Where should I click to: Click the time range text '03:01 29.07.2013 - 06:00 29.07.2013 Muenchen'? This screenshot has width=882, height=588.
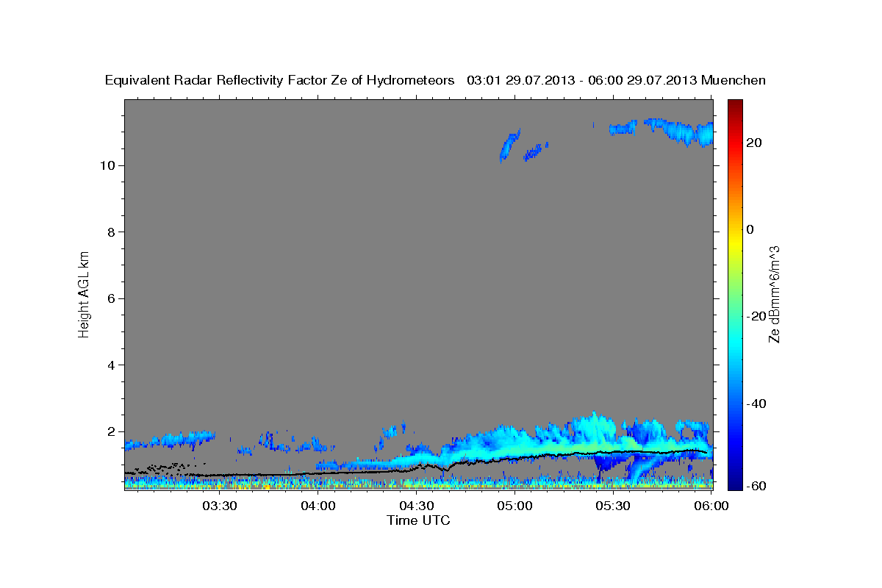pyautogui.click(x=617, y=80)
